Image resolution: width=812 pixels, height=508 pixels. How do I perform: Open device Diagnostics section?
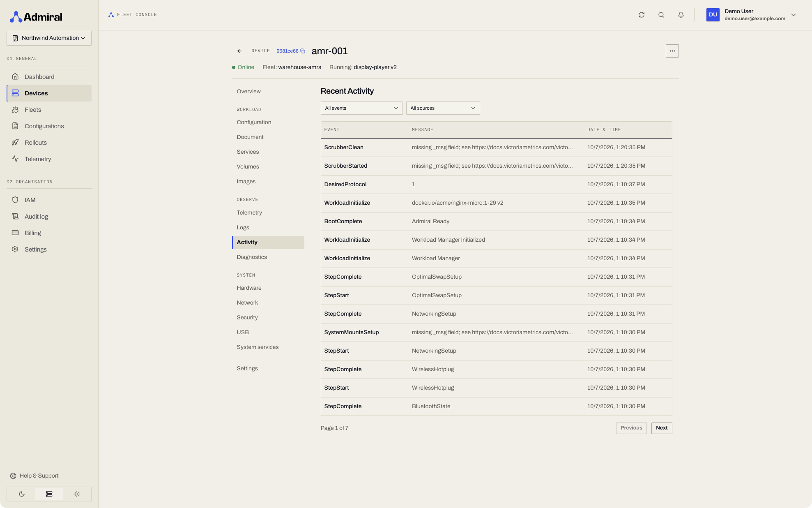tap(268, 257)
